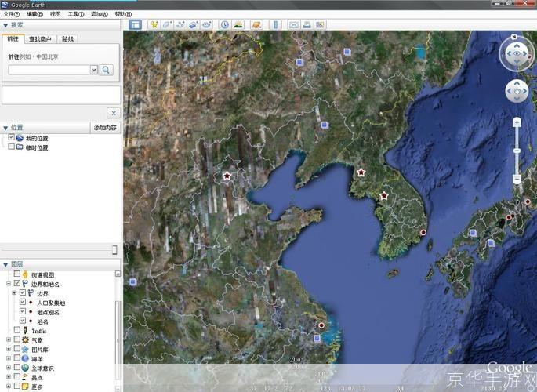Image resolution: width=537 pixels, height=392 pixels.
Task: Select the Add Path toolbar icon
Action: tap(180, 24)
